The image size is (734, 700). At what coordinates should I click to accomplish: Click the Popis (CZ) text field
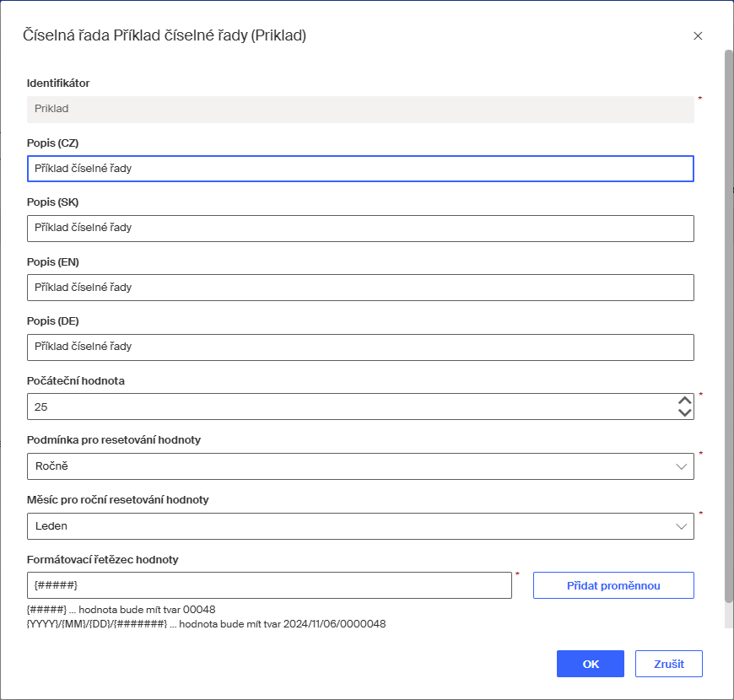point(360,169)
